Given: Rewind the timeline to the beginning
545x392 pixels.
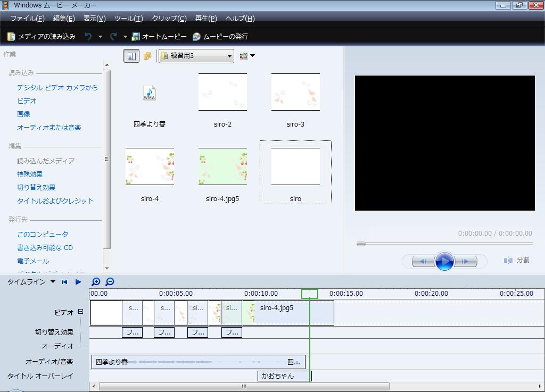Looking at the screenshot, I should coord(64,282).
